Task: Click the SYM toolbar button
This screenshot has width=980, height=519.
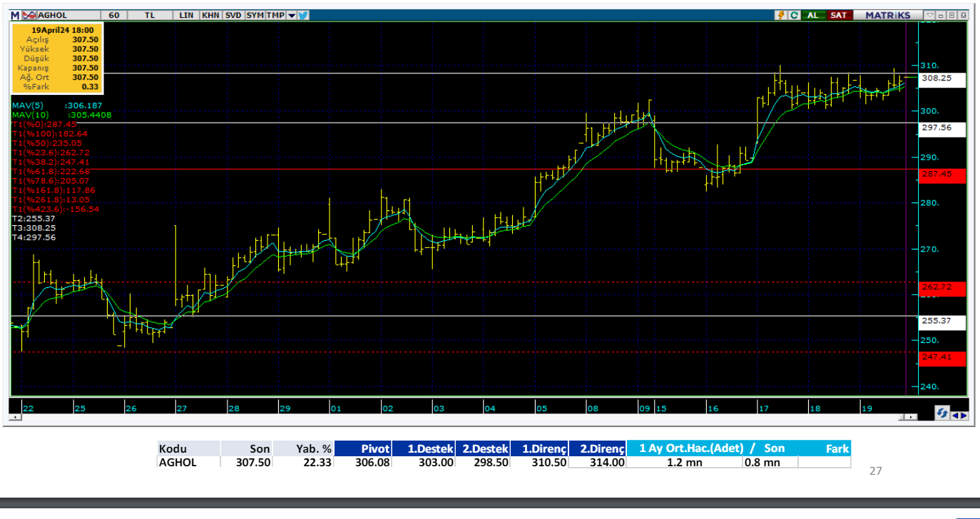Action: 255,15
